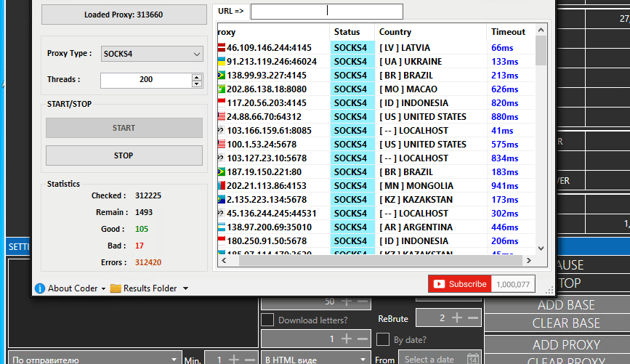Viewport: 630px width, 364px height.
Task: Click the ADD PROXY button
Action: (x=566, y=344)
